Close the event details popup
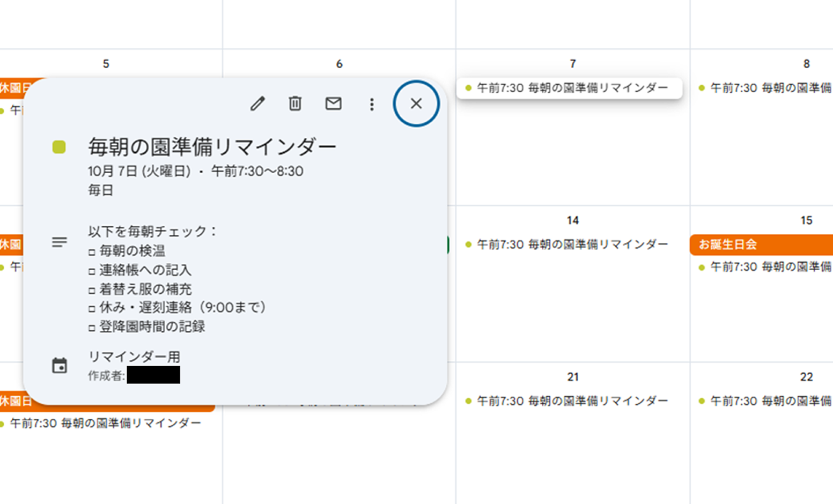Image resolution: width=833 pixels, height=504 pixels. [416, 103]
